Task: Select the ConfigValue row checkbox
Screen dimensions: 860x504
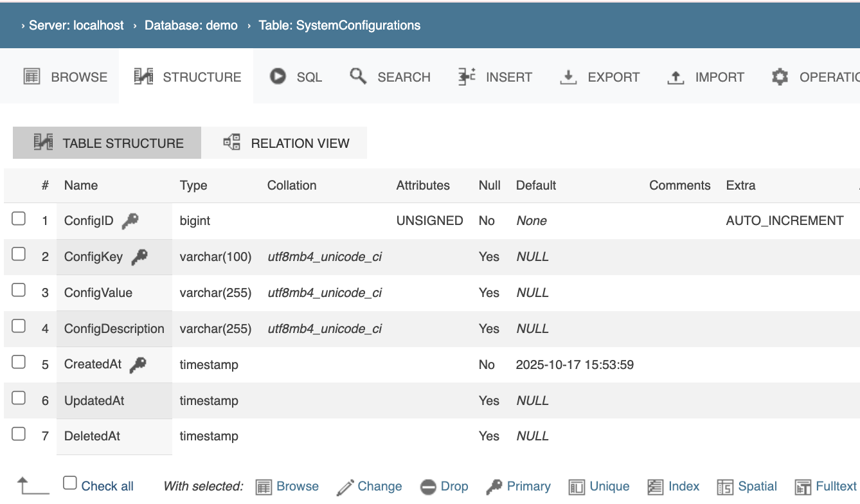Action: 19,291
